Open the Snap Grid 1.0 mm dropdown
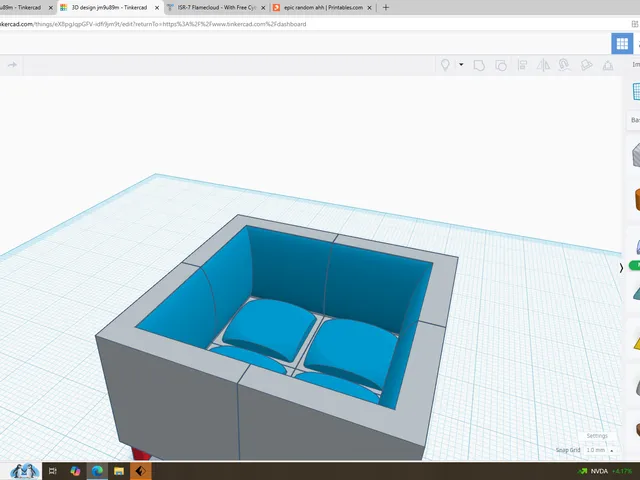 600,450
